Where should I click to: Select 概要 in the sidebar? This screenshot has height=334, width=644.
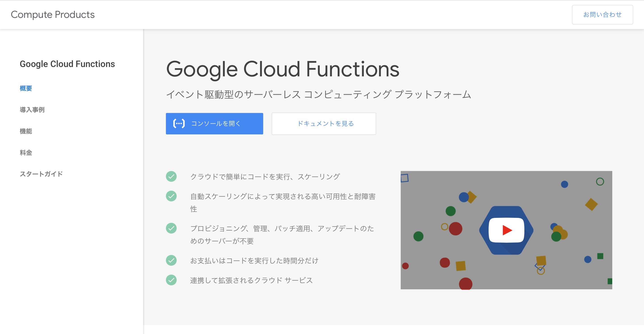tap(26, 88)
